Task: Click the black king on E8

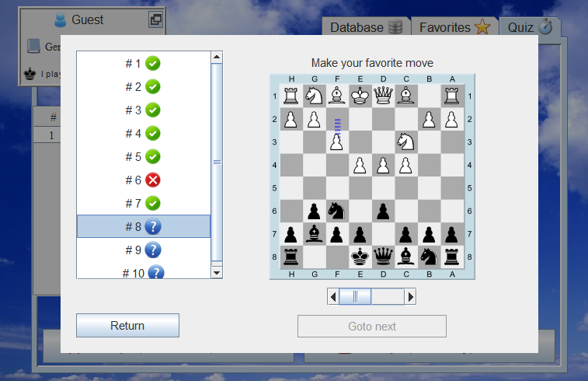Action: 360,257
